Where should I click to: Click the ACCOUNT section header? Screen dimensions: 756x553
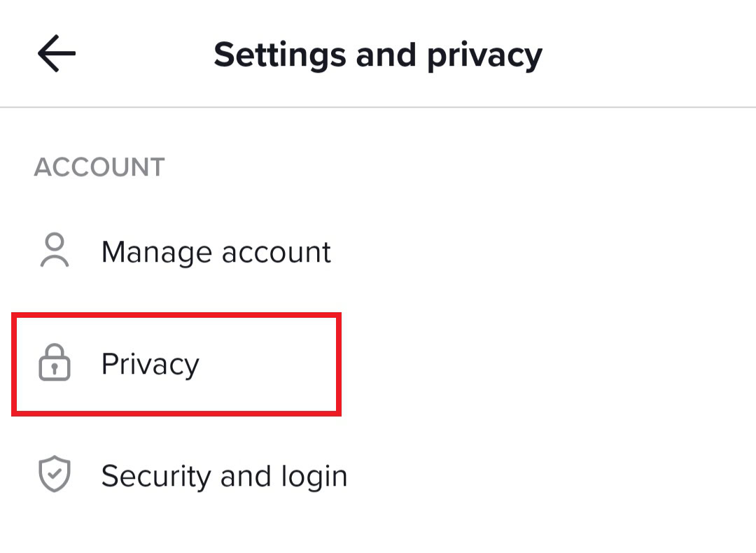point(99,168)
